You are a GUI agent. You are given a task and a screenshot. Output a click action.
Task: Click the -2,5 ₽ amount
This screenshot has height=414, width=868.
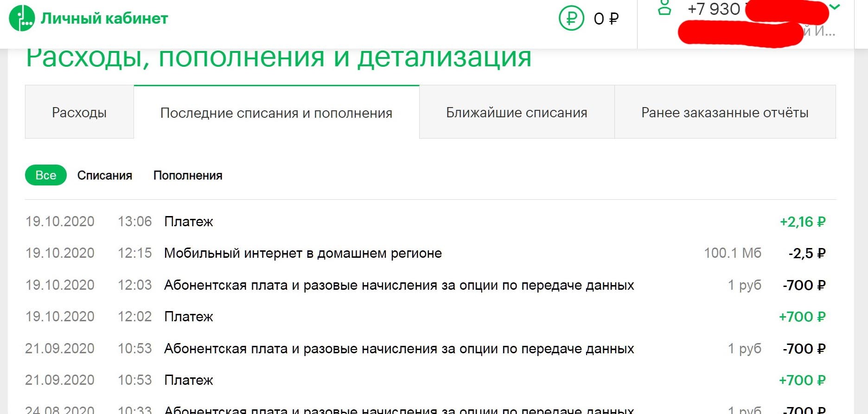click(x=807, y=253)
